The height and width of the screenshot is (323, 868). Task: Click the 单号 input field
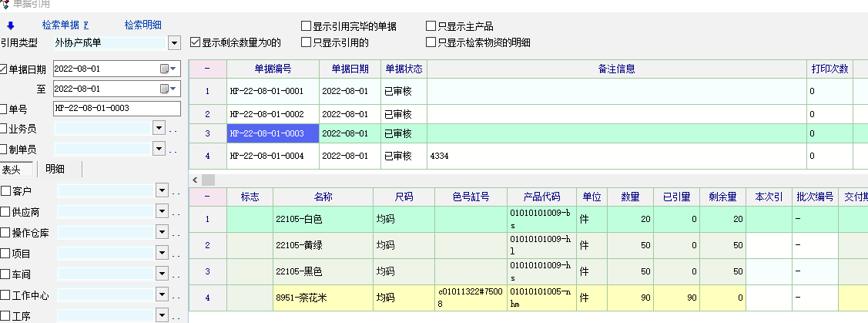coord(116,109)
